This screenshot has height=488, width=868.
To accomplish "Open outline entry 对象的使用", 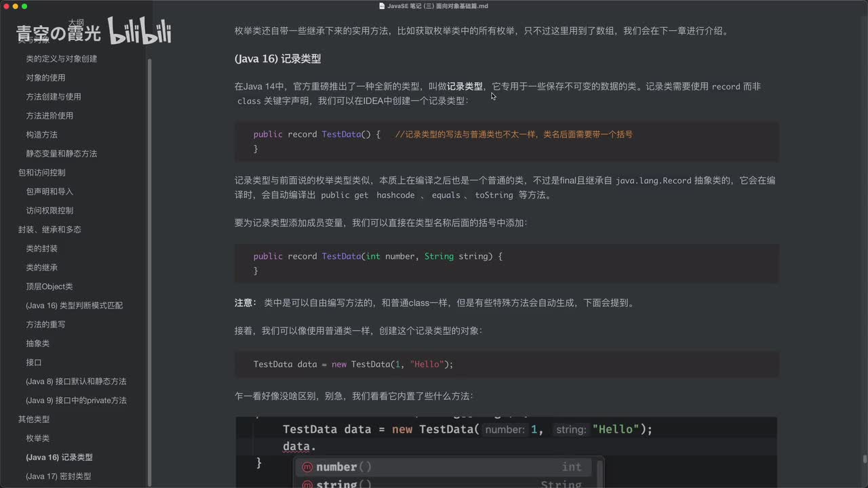I will [45, 78].
